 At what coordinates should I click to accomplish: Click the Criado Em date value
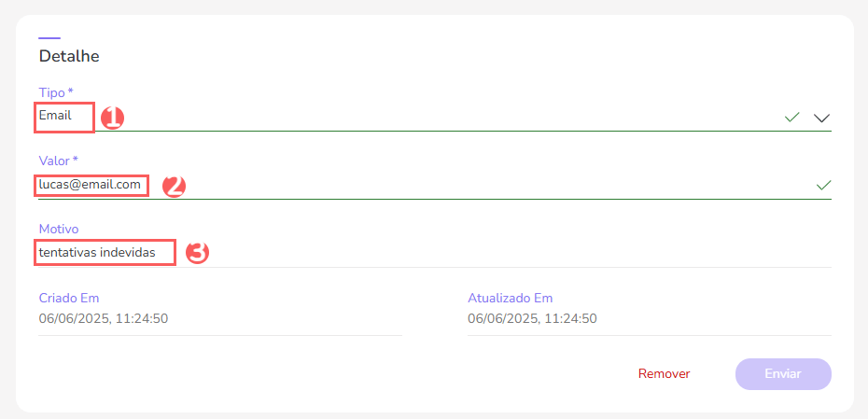click(x=104, y=318)
